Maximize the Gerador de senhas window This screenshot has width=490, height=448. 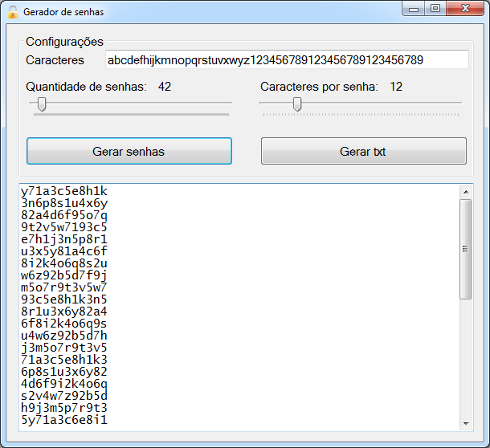435,9
